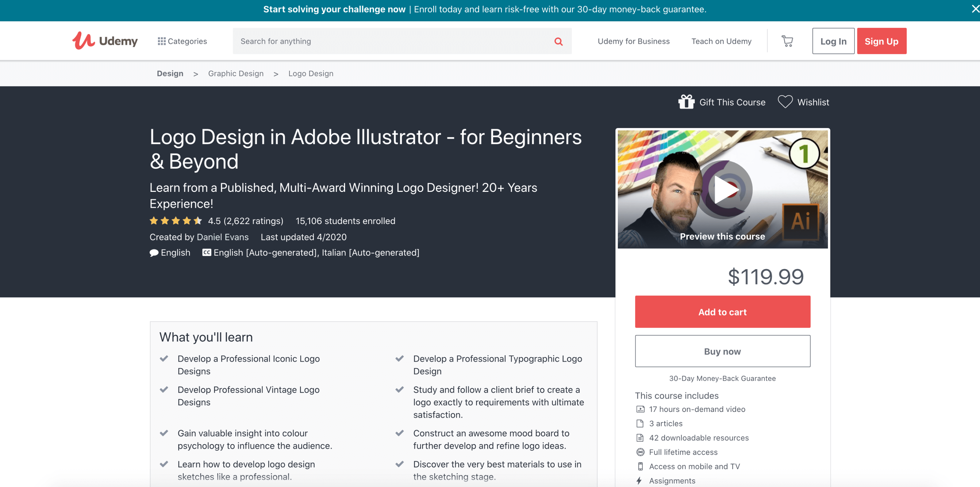Click the star rating icons
Screen dimensions: 980x487
[176, 221]
